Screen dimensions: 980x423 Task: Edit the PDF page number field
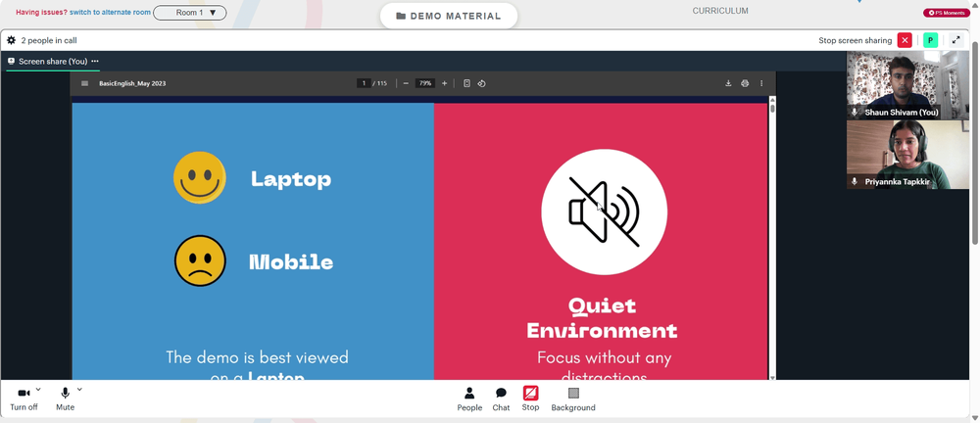(x=364, y=83)
